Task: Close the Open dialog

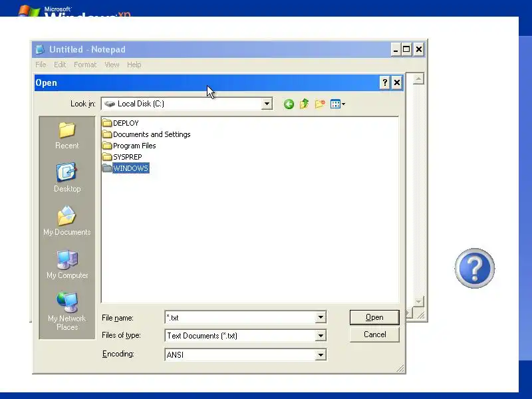Action: point(396,82)
